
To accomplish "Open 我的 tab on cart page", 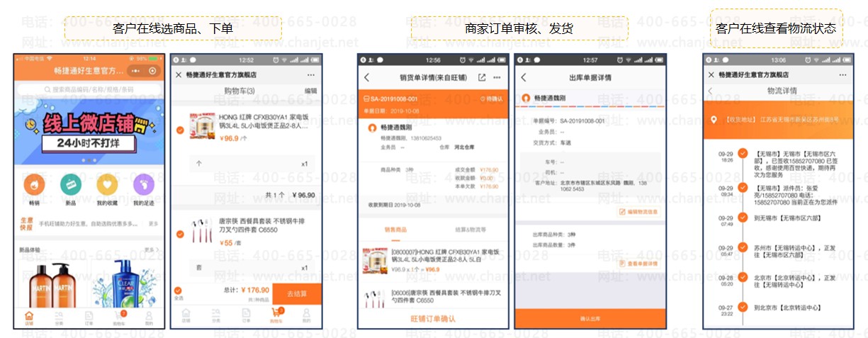I will tap(306, 316).
